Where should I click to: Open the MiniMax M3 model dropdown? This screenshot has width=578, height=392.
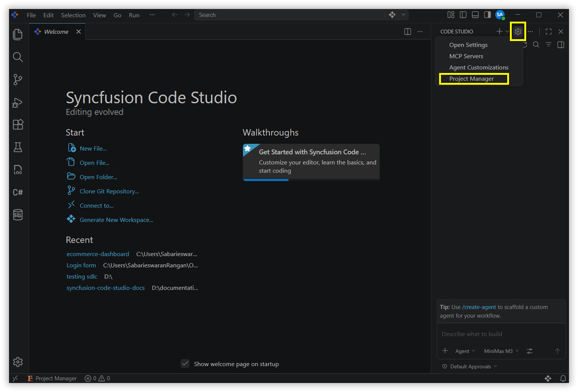501,351
